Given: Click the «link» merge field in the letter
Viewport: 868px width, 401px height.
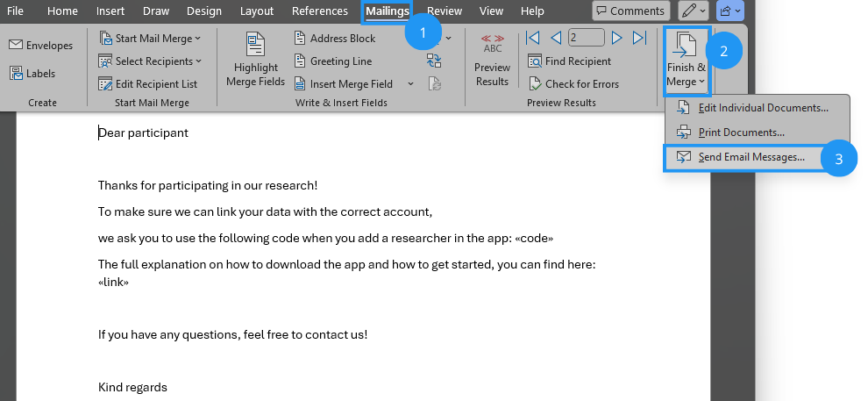Looking at the screenshot, I should 113,282.
